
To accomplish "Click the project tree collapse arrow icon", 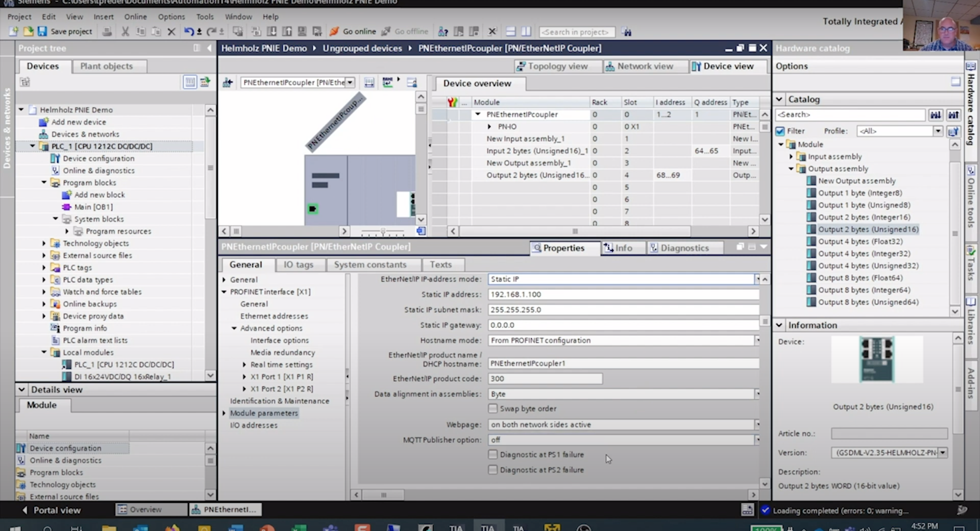I will pos(209,48).
